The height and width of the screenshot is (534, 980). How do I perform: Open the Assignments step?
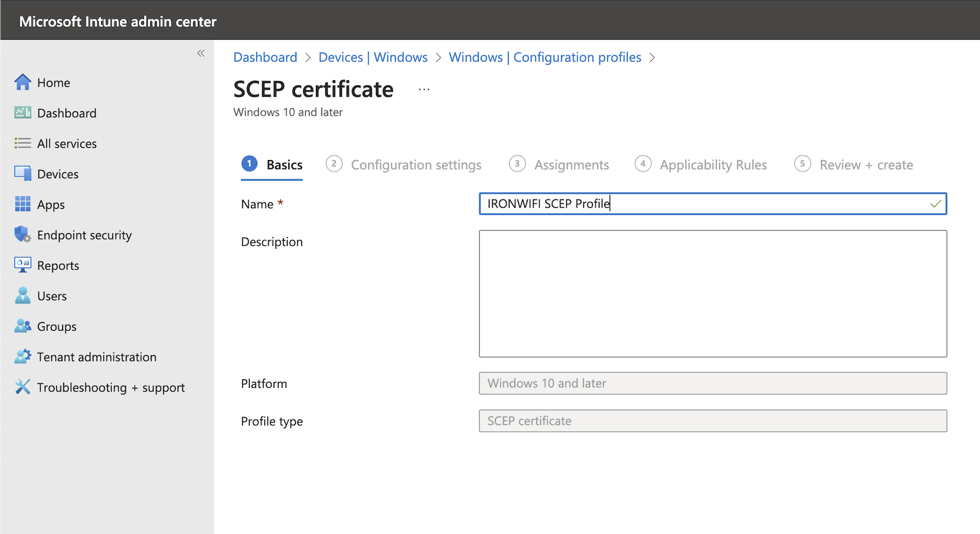click(571, 165)
